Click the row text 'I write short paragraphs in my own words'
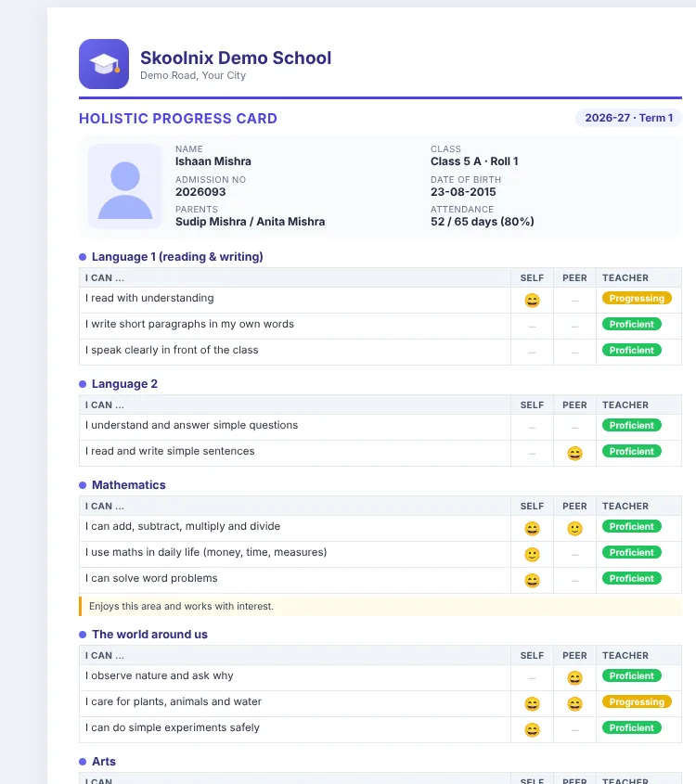696x784 pixels. pyautogui.click(x=189, y=324)
